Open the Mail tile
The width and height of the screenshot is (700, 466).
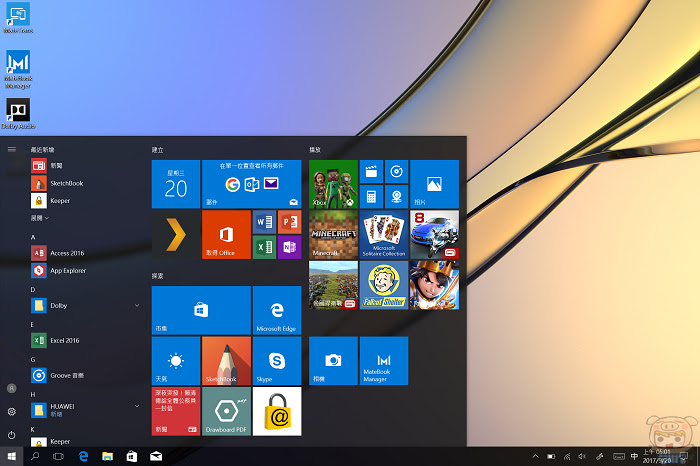[251, 184]
